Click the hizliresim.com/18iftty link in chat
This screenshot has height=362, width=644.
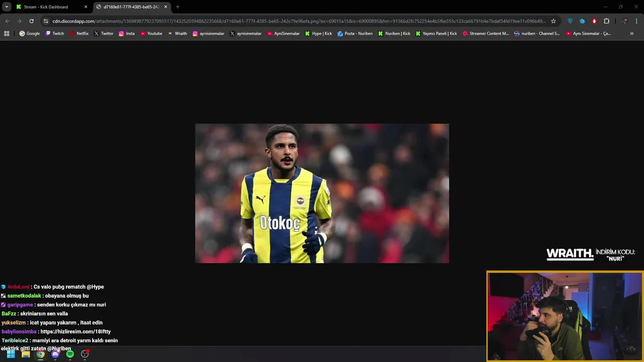[x=75, y=332]
